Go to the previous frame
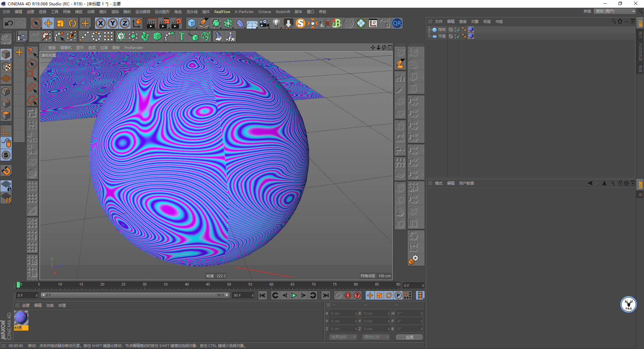Screen dimensions: 644x349 click(284, 295)
